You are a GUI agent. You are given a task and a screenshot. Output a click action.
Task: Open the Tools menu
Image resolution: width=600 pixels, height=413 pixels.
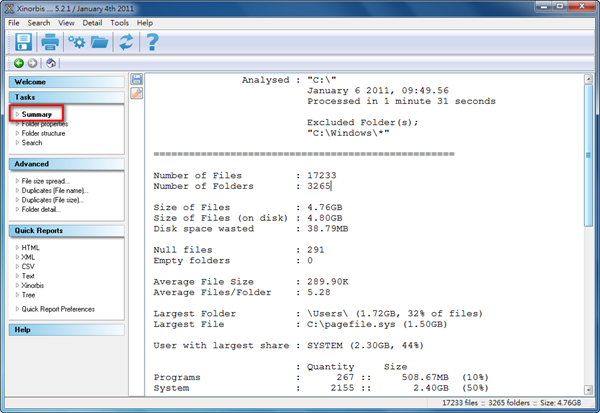119,22
